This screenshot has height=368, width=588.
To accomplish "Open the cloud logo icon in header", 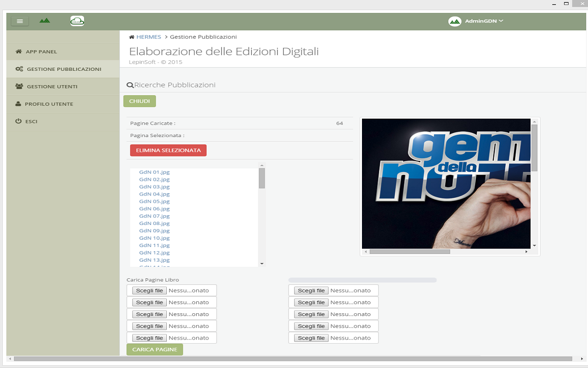I will tap(77, 21).
